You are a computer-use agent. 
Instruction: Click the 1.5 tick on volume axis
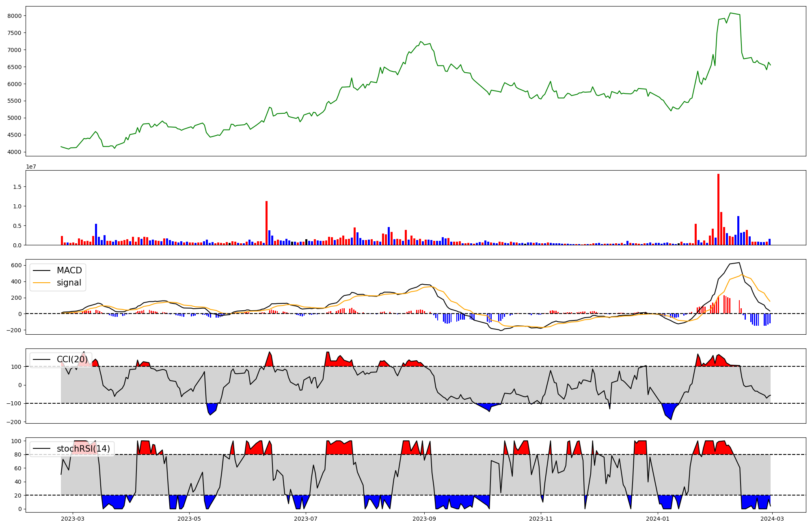pos(17,187)
